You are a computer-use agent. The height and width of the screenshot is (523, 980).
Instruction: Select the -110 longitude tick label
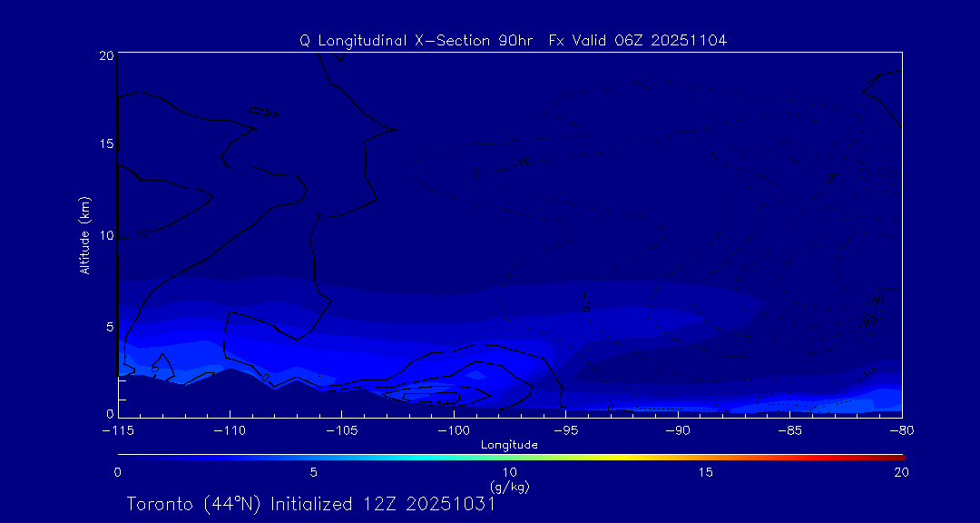[230, 431]
